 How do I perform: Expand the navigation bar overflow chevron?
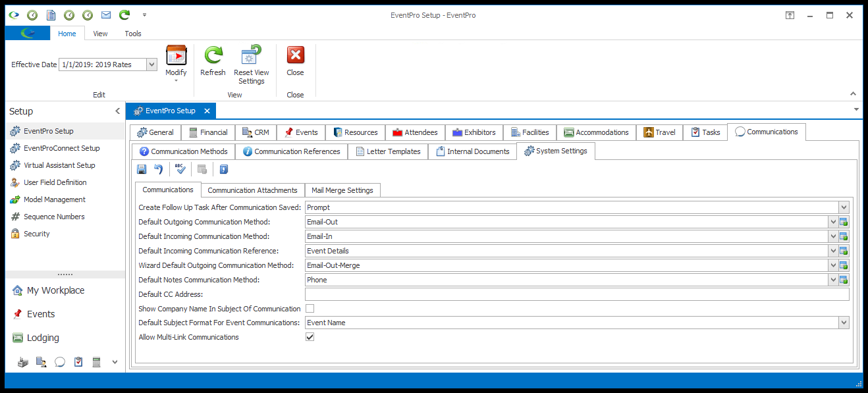(x=115, y=361)
